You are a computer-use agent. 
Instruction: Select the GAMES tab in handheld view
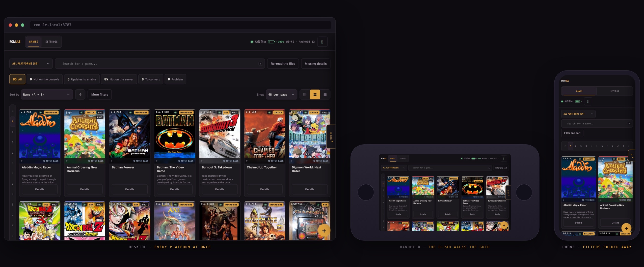(393, 158)
